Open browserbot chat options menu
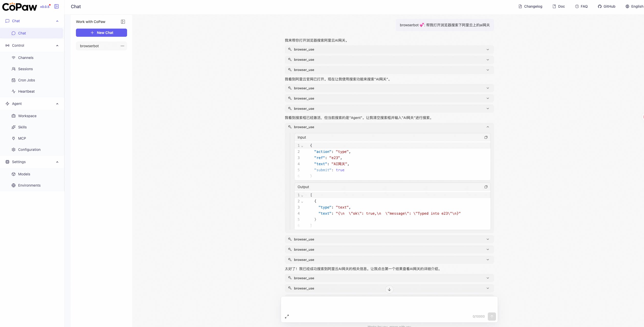The width and height of the screenshot is (644, 327). [122, 46]
